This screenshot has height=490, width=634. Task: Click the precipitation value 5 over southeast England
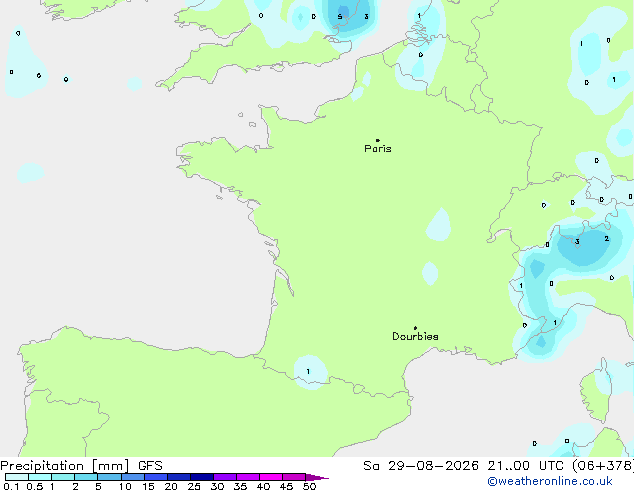tap(340, 17)
